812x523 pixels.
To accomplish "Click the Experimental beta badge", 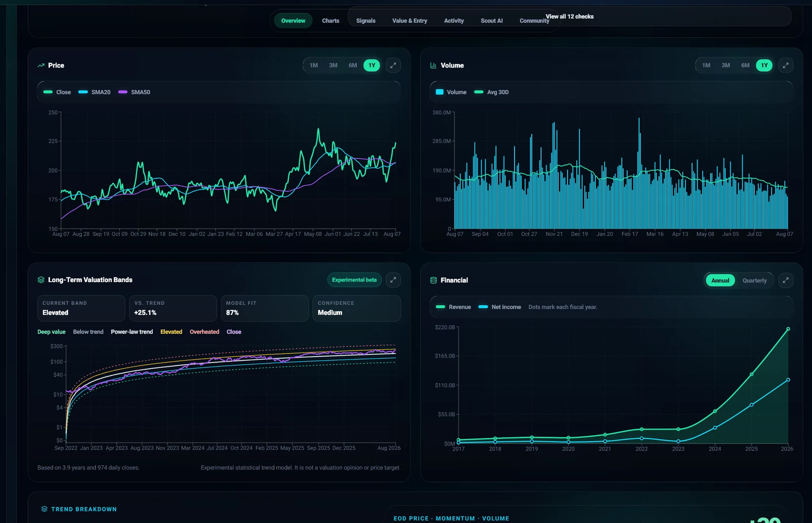I will 354,280.
